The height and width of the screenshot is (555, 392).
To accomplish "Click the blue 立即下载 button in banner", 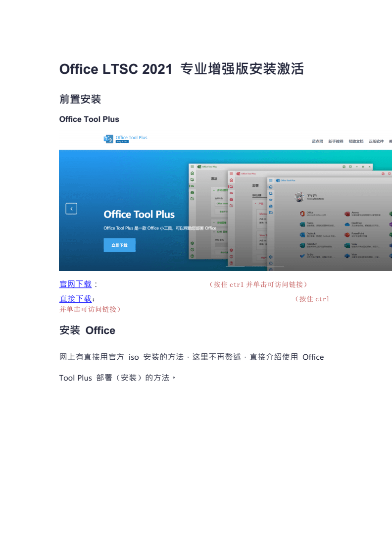I will 119,245.
